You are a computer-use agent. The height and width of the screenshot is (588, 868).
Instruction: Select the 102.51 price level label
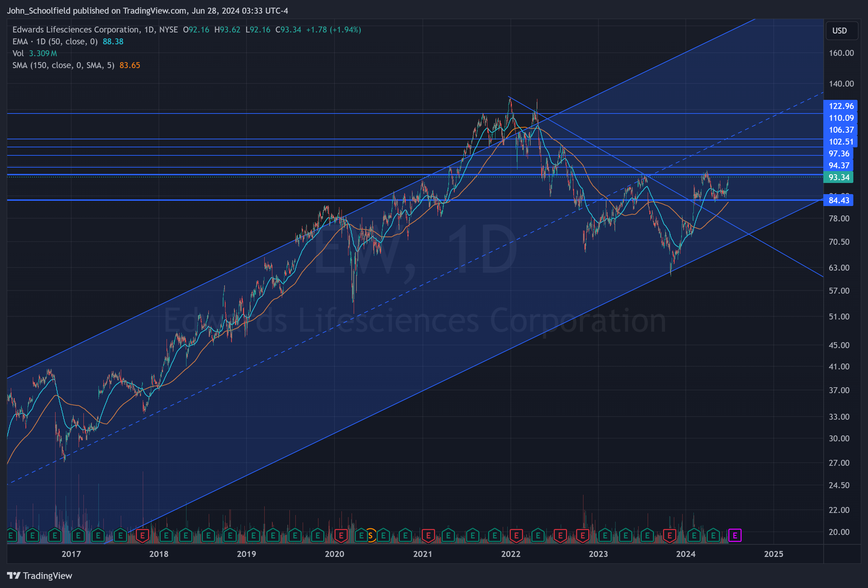840,142
